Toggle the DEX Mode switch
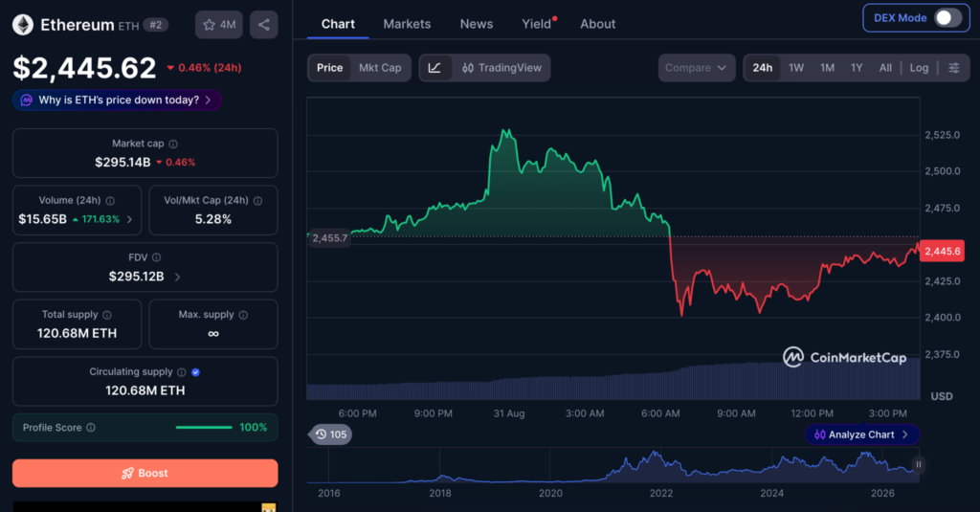 tap(947, 17)
